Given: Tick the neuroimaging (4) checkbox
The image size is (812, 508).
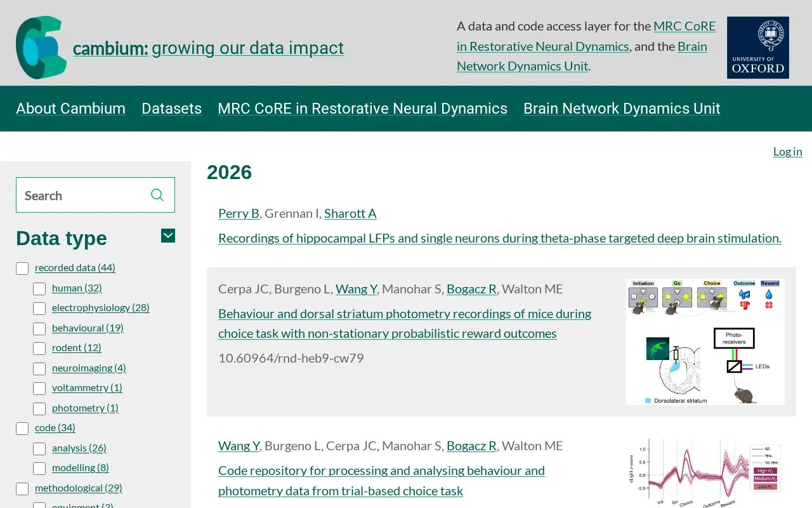Looking at the screenshot, I should click(x=39, y=368).
